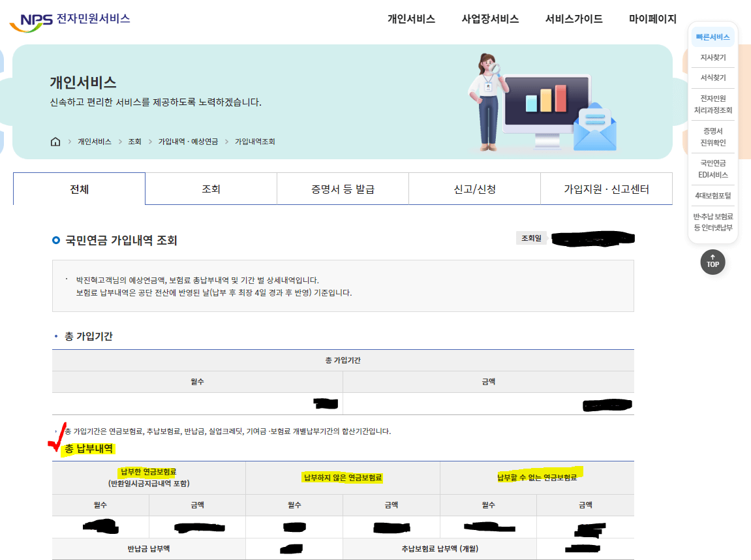The height and width of the screenshot is (560, 751).
Task: Switch to the 증명서 등 발급 tab
Action: pos(343,188)
